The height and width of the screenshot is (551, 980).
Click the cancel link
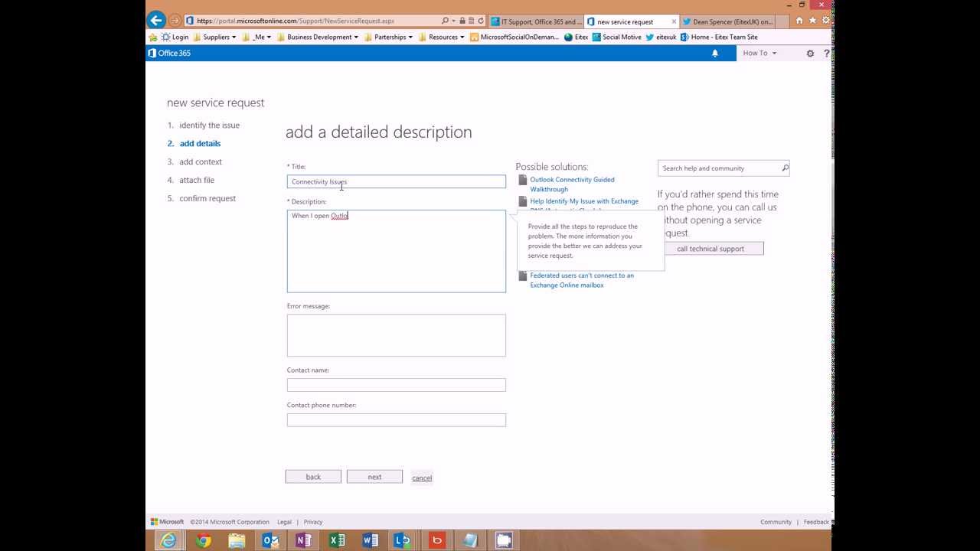[x=422, y=478]
